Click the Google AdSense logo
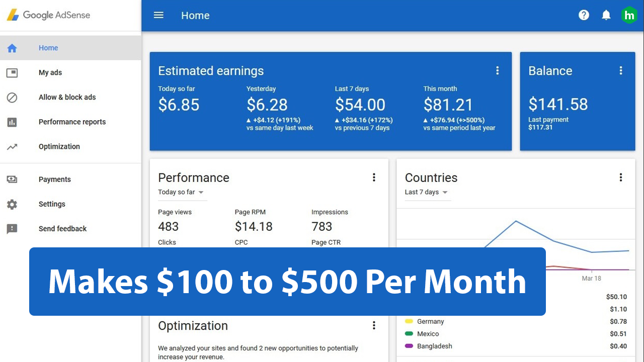Image resolution: width=644 pixels, height=362 pixels. 48,15
